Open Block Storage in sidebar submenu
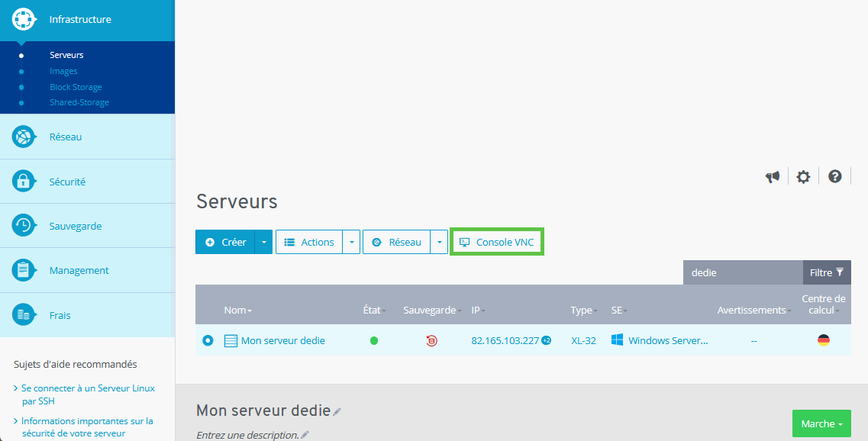868x441 pixels. click(76, 87)
